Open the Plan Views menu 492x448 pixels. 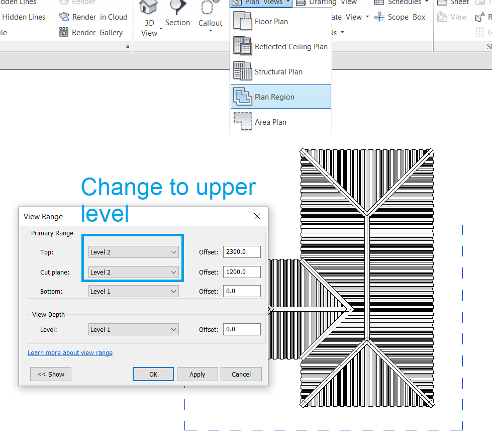click(260, 3)
